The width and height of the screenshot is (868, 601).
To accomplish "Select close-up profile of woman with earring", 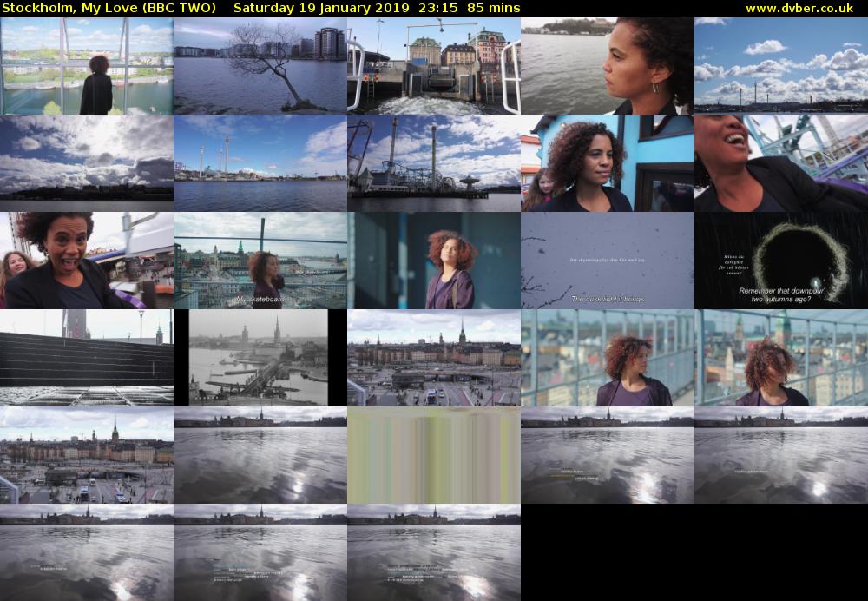I will tap(608, 66).
